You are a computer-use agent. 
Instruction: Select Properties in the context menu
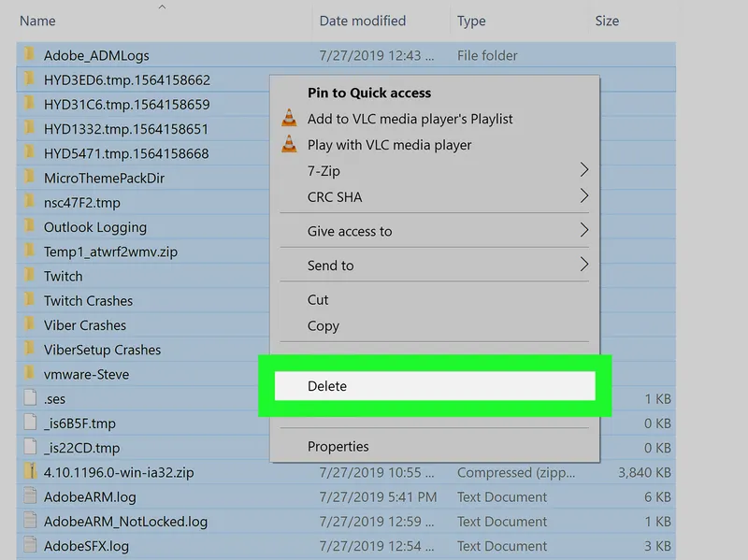(435, 447)
